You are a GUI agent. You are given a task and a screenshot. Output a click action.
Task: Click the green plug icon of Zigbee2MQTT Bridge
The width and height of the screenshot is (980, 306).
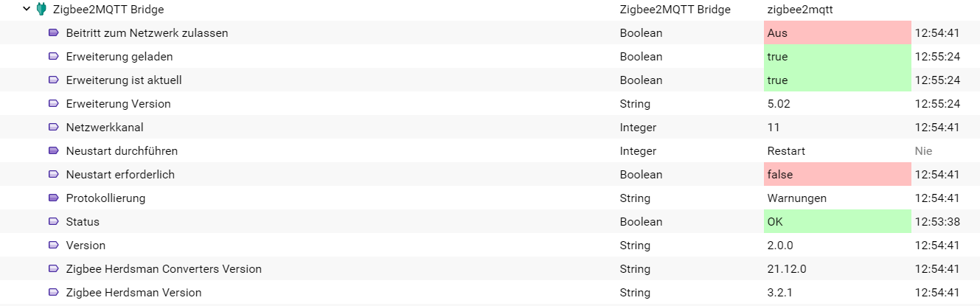[41, 10]
